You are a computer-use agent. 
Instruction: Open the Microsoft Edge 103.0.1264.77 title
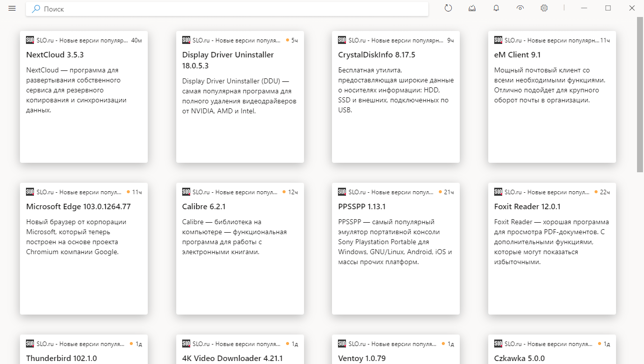point(78,206)
